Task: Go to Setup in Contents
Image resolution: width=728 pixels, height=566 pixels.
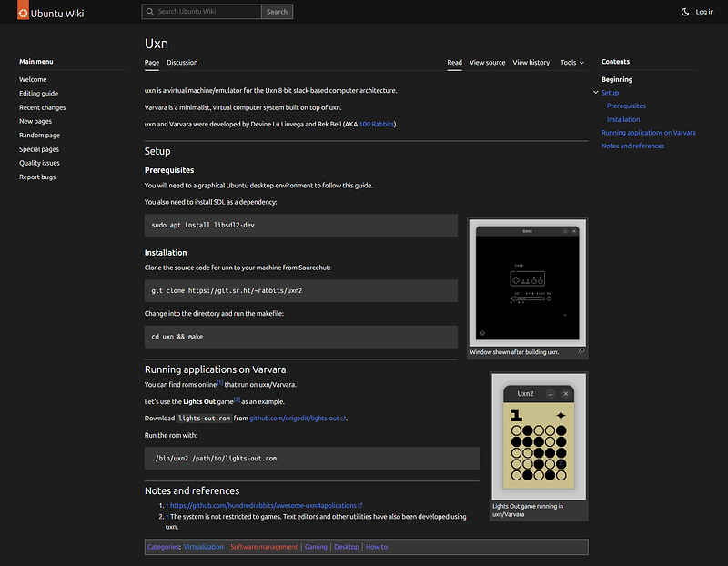Action: 610,93
